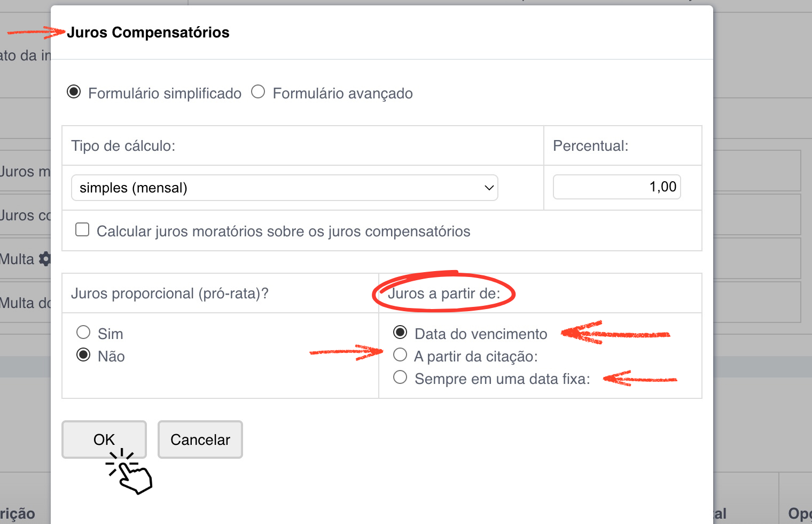
Task: Select Não for juros proporcional
Action: [83, 355]
